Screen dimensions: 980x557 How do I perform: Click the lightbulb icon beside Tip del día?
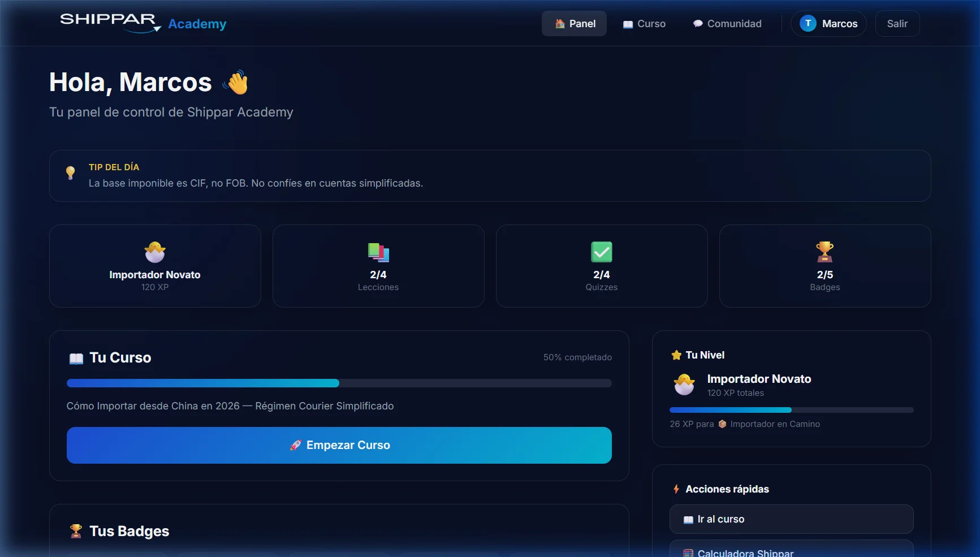[70, 173]
